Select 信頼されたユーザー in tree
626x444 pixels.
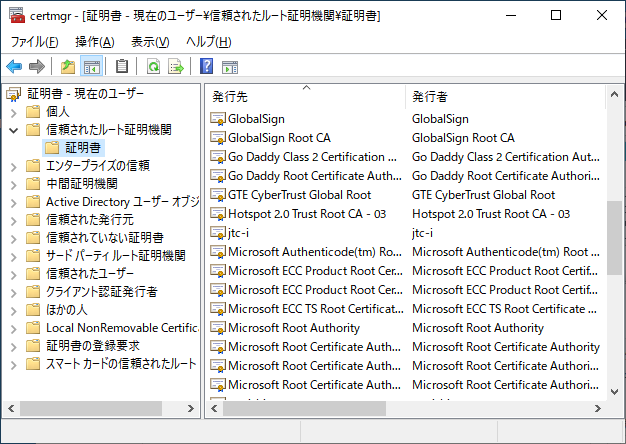point(90,274)
